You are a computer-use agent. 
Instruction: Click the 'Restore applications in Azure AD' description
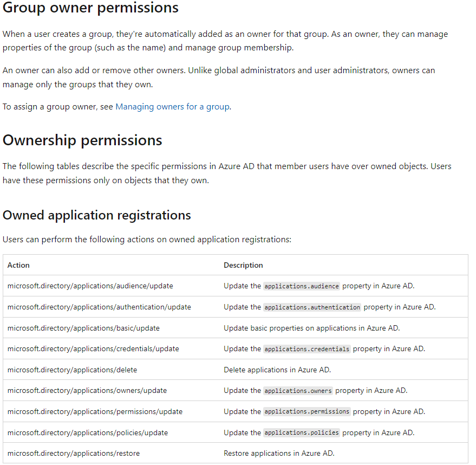[x=279, y=453]
